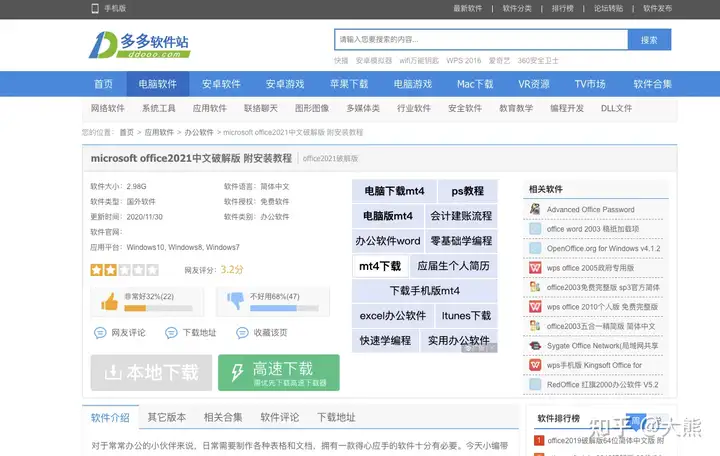
Task: Switch to the 软件评论 tab
Action: [x=280, y=417]
